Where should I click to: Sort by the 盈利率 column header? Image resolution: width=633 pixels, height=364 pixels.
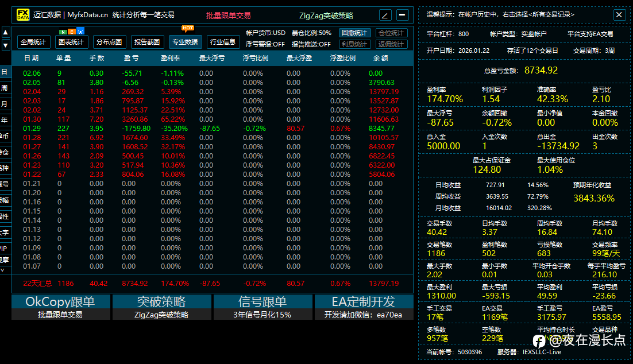coord(171,58)
